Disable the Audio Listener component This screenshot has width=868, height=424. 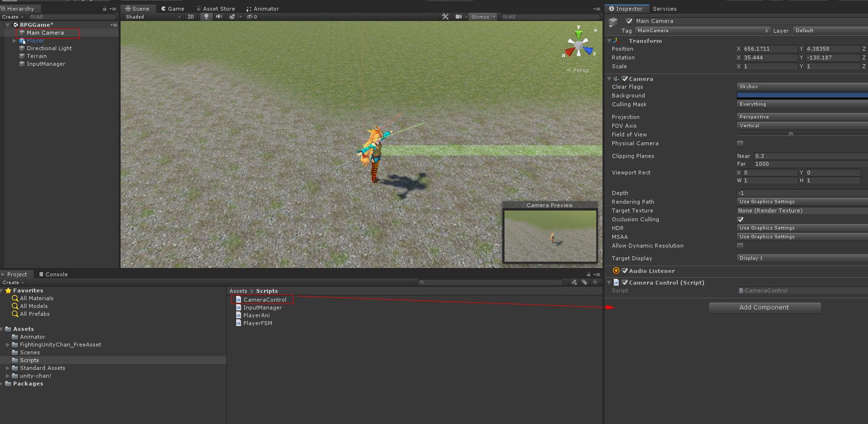(x=625, y=270)
